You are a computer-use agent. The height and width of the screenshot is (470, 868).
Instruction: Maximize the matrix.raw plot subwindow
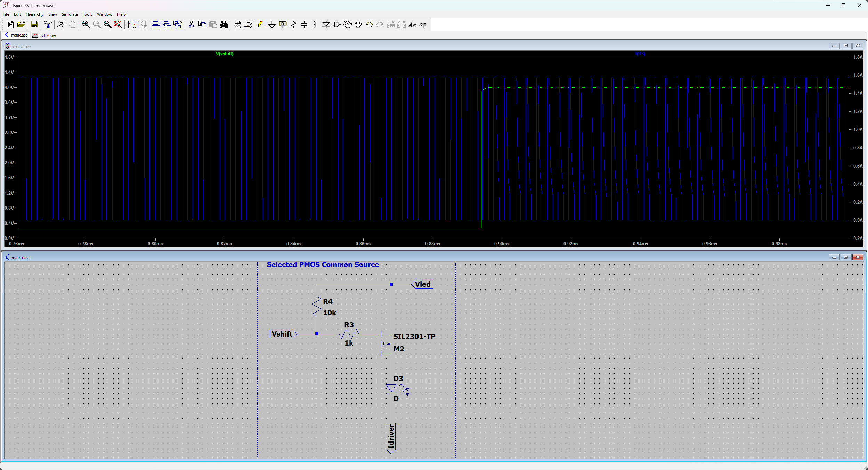tap(846, 46)
